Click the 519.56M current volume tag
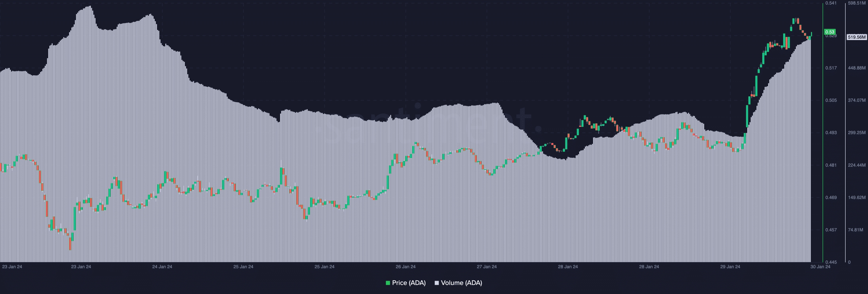The height and width of the screenshot is (294, 868). [x=857, y=37]
